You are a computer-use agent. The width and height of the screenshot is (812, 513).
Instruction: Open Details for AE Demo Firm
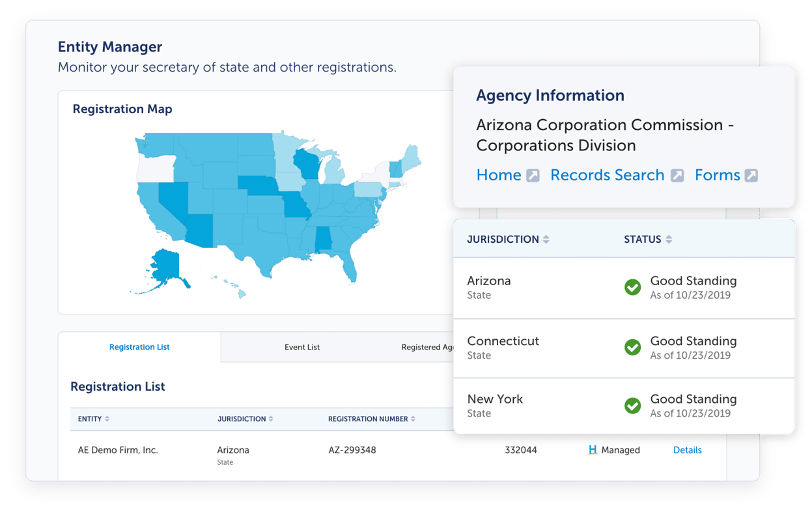687,450
